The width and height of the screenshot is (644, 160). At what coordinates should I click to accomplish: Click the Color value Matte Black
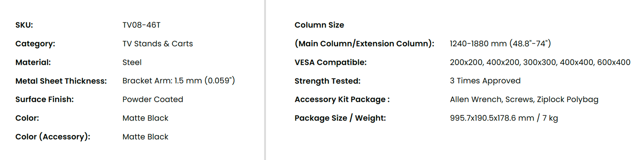click(145, 118)
